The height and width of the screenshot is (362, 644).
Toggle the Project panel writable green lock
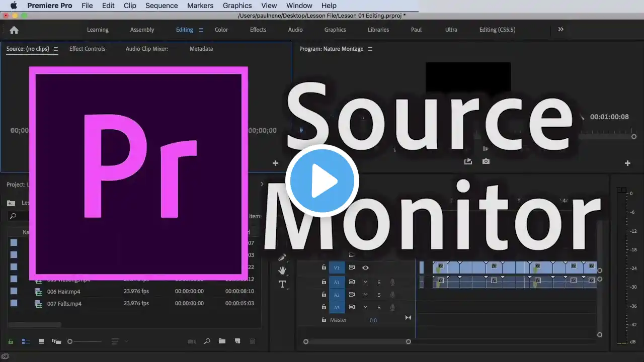[11, 342]
